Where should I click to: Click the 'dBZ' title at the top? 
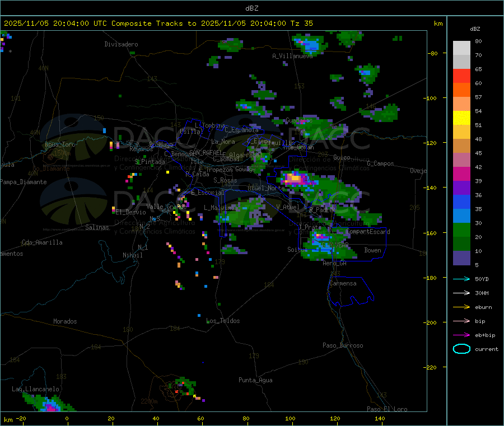click(251, 8)
